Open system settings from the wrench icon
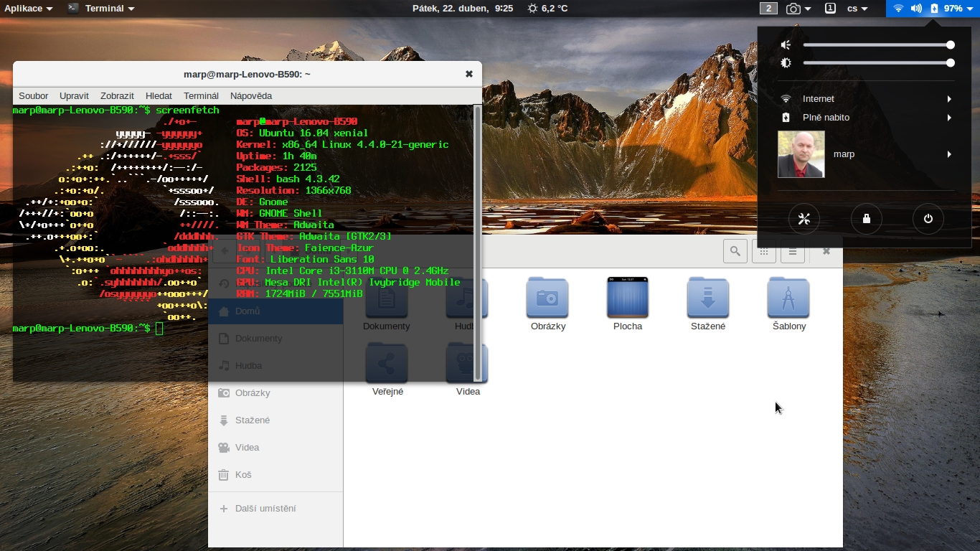Viewport: 980px width, 551px height. point(804,219)
